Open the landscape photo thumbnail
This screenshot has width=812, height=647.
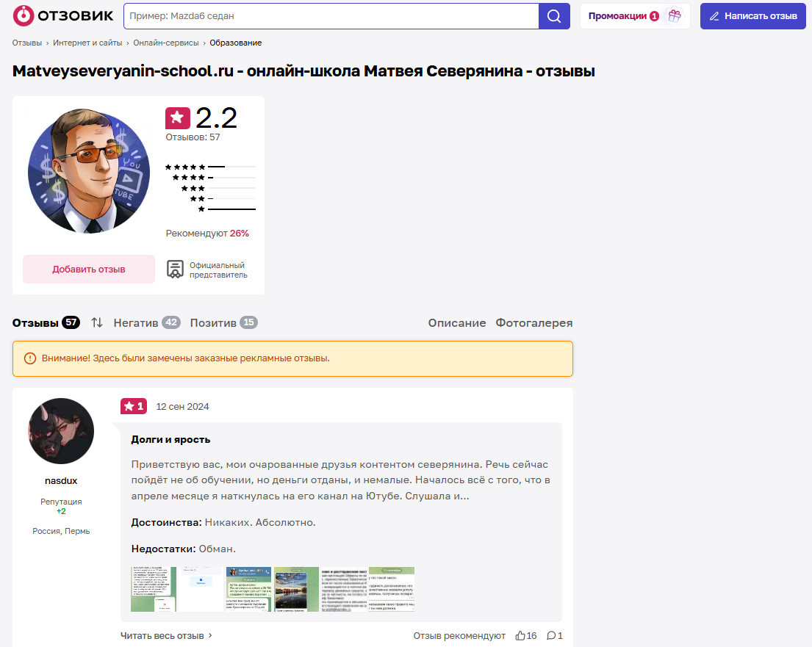(296, 590)
